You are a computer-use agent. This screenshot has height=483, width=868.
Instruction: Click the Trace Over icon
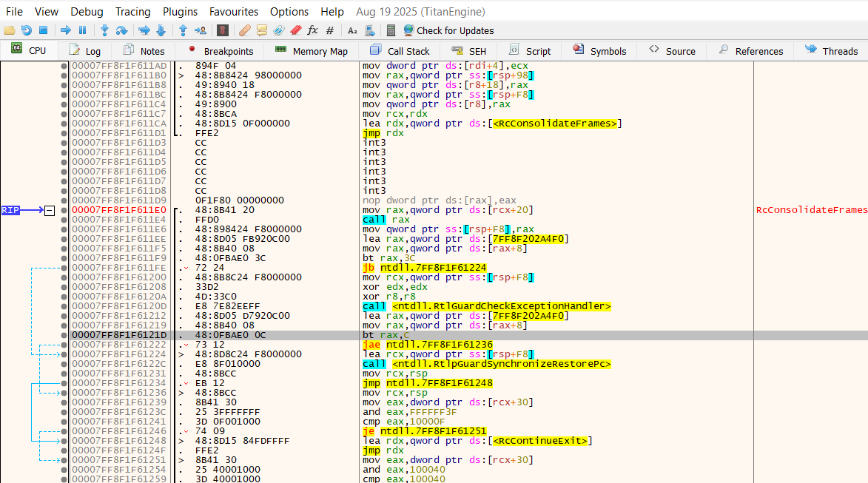point(161,30)
